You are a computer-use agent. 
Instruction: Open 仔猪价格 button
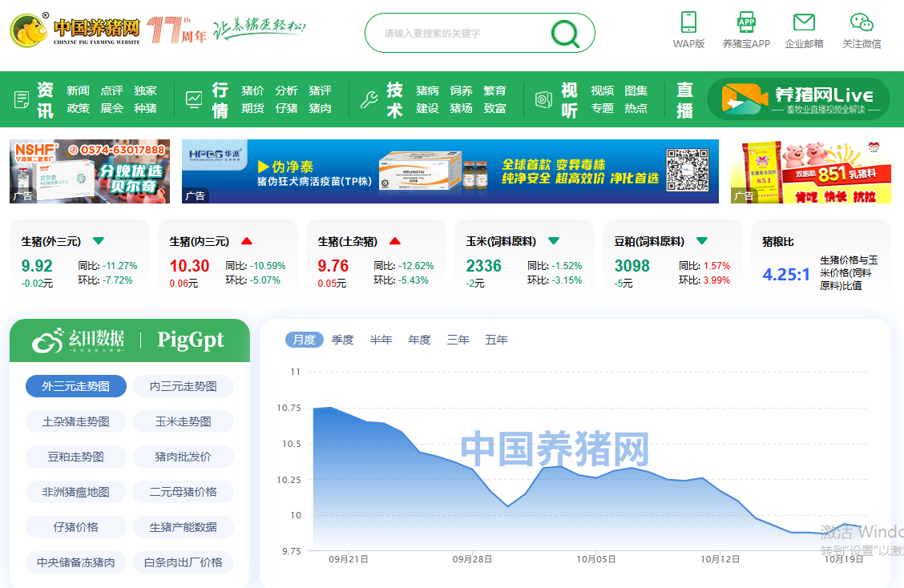76,527
